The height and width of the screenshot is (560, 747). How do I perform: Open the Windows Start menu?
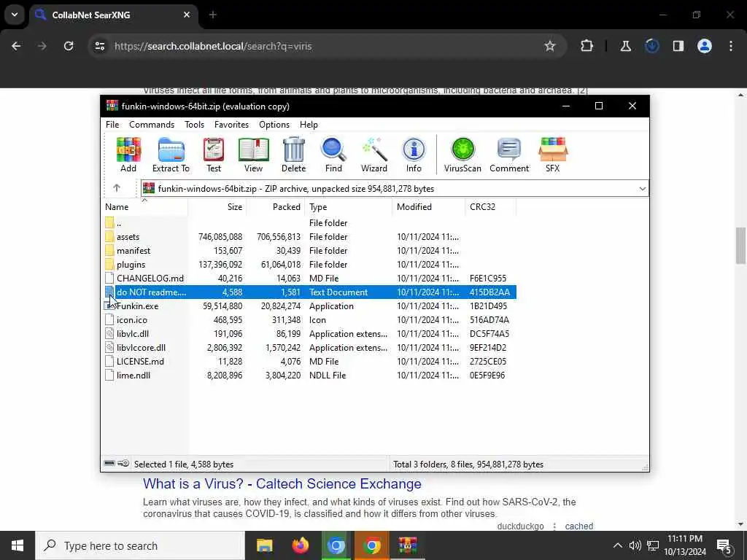coord(18,545)
